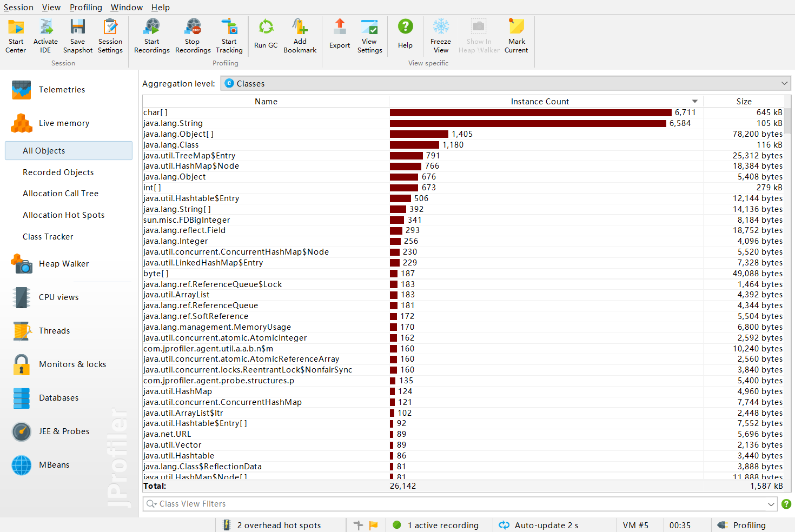This screenshot has height=532, width=795.
Task: Open the Window menu
Action: point(127,7)
